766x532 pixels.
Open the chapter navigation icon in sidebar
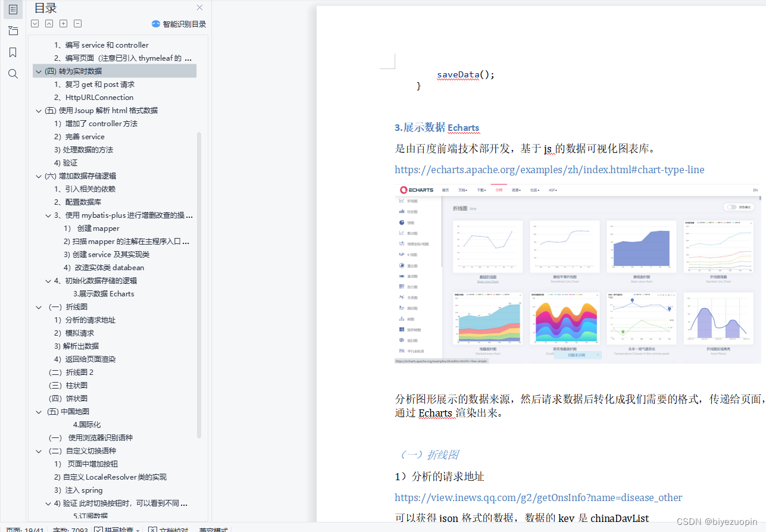(x=13, y=31)
